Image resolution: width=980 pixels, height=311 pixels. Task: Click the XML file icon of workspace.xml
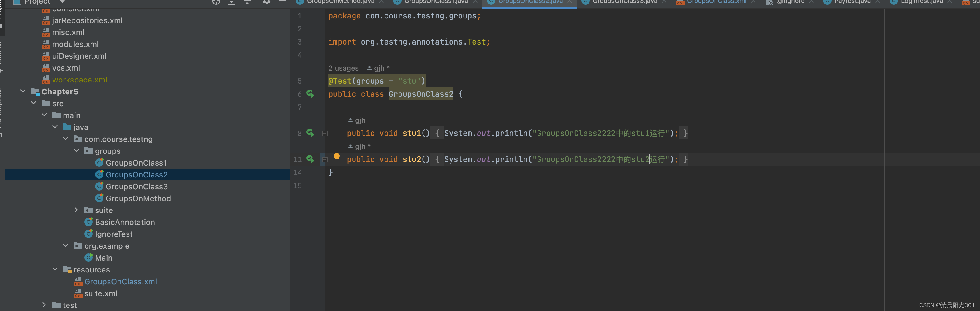(x=46, y=80)
